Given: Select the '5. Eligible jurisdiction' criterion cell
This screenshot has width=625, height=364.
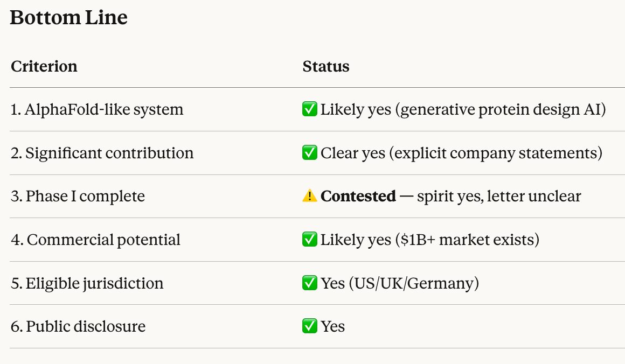Looking at the screenshot, I should 87,283.
